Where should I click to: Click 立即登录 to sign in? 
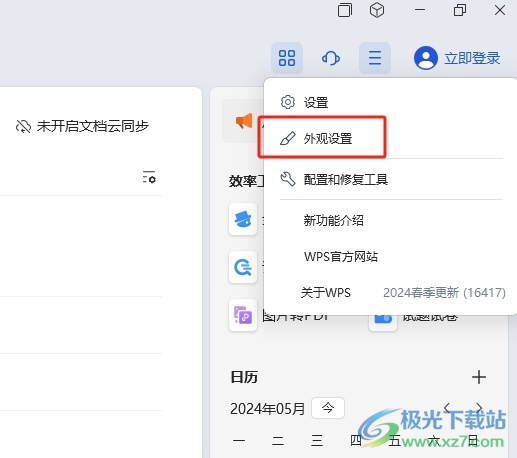[x=472, y=58]
